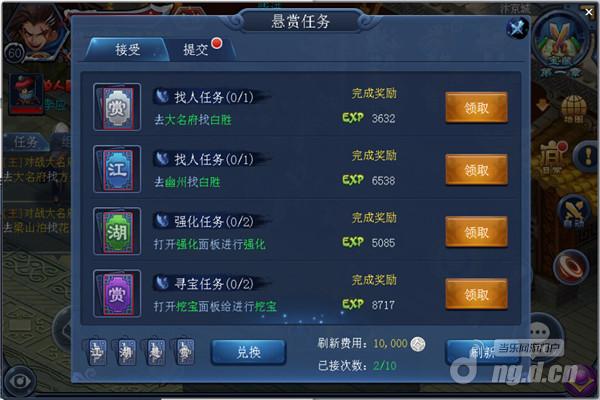Accept the 强化任务 quest via 领取

[x=476, y=232]
